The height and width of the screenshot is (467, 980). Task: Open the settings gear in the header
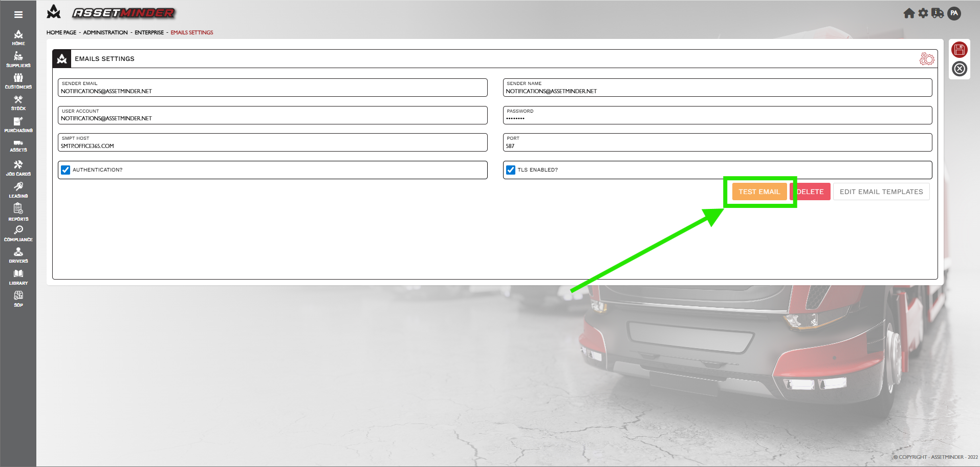[x=923, y=13]
